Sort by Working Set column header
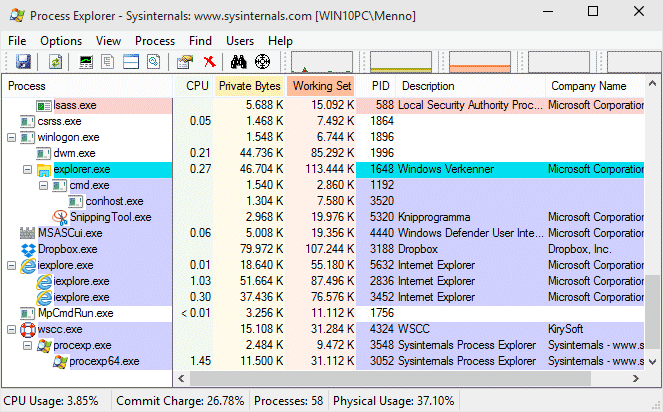 321,86
